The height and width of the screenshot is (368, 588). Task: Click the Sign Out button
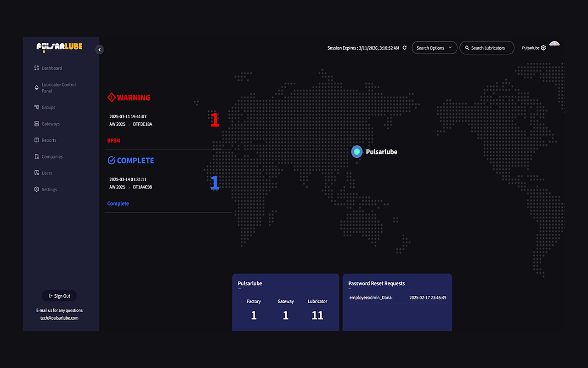[59, 296]
